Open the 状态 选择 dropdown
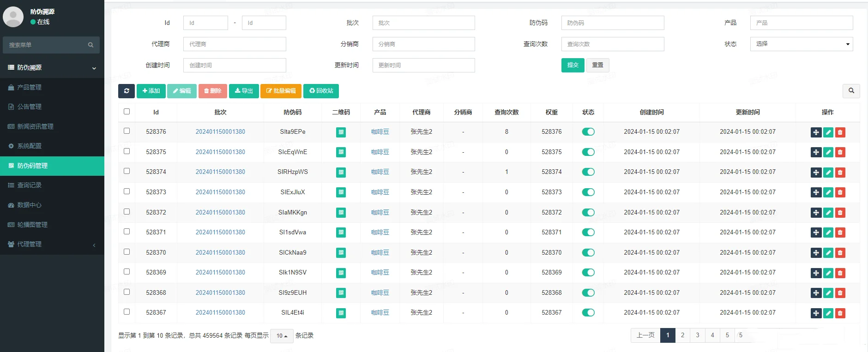Viewport: 868px width, 352px height. click(x=802, y=44)
